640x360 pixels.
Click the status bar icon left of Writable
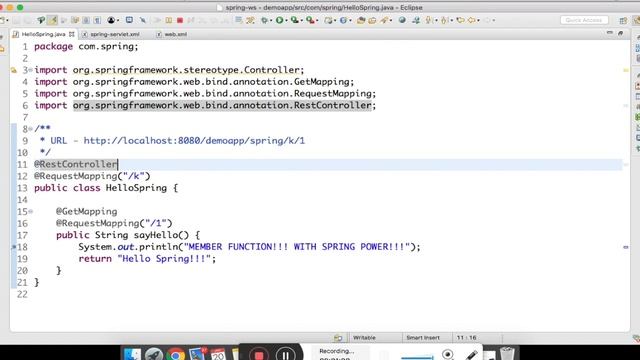[x=338, y=338]
